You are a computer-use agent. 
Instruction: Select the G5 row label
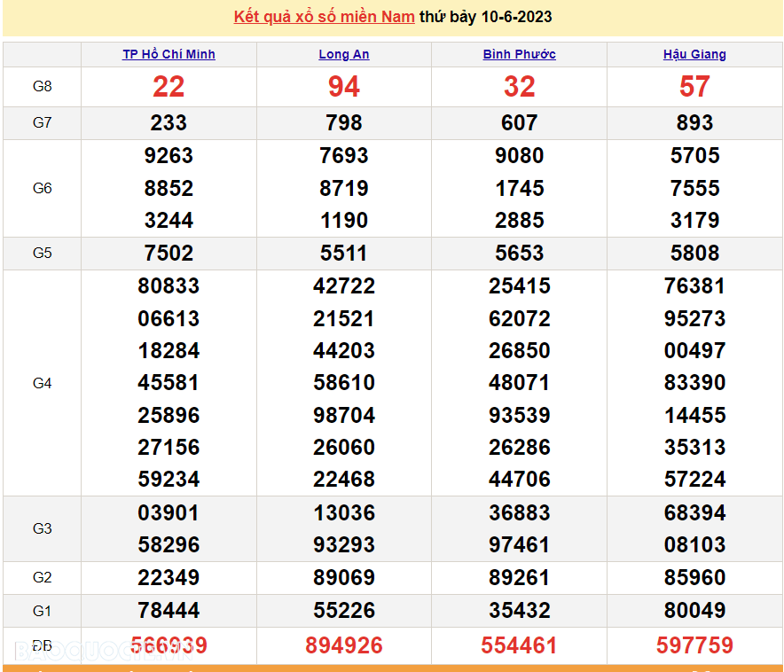click(42, 254)
